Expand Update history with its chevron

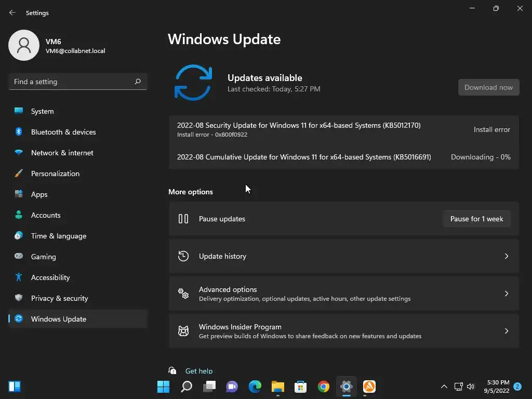(x=506, y=256)
